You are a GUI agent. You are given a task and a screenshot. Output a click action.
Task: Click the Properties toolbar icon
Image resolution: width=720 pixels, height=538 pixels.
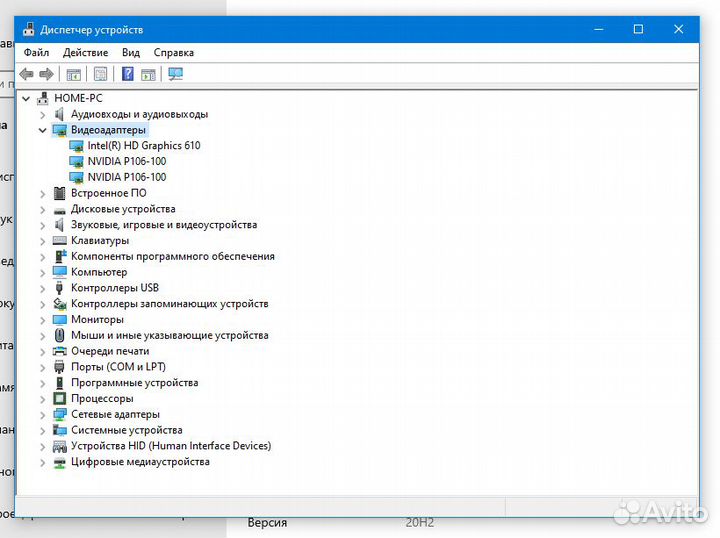pos(100,74)
